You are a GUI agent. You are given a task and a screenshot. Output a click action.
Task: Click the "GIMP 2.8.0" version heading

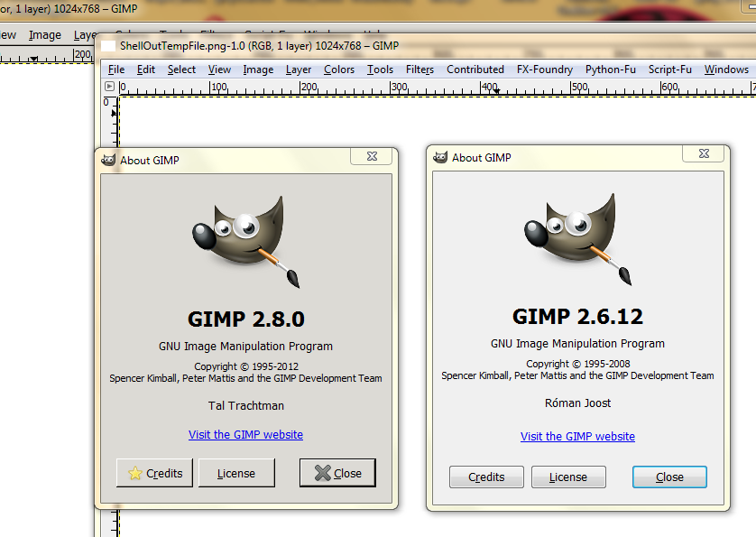click(246, 319)
